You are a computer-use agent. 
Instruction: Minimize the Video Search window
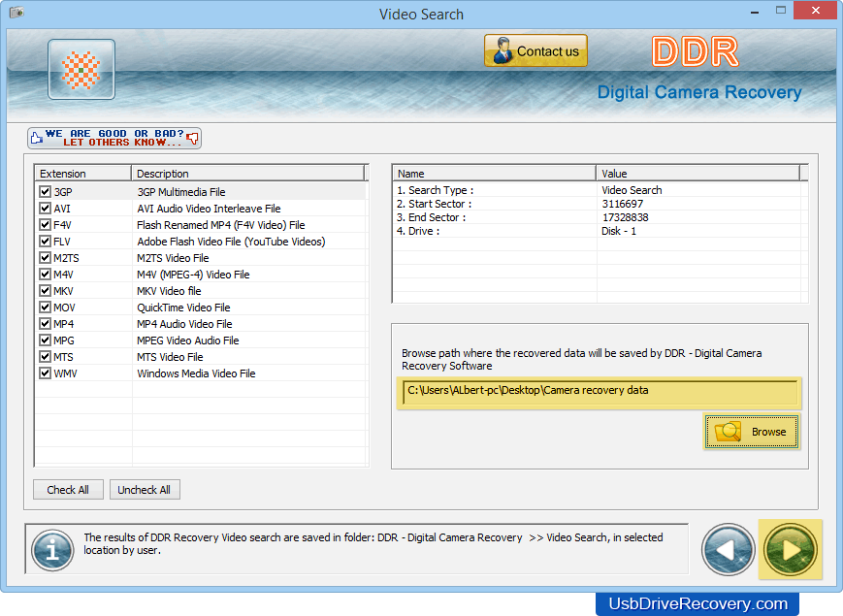(x=755, y=11)
